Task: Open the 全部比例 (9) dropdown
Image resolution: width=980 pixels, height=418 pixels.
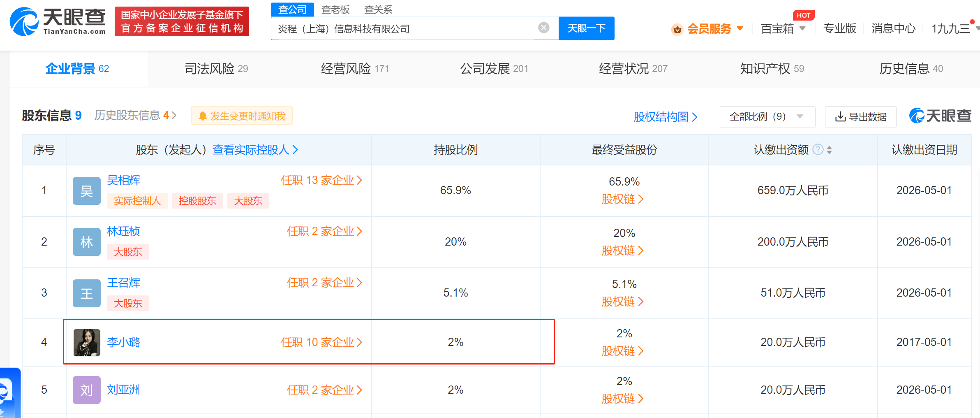Action: point(767,117)
